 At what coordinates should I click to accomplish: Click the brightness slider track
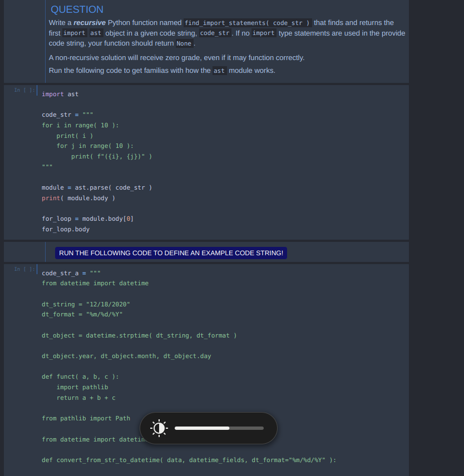(219, 428)
